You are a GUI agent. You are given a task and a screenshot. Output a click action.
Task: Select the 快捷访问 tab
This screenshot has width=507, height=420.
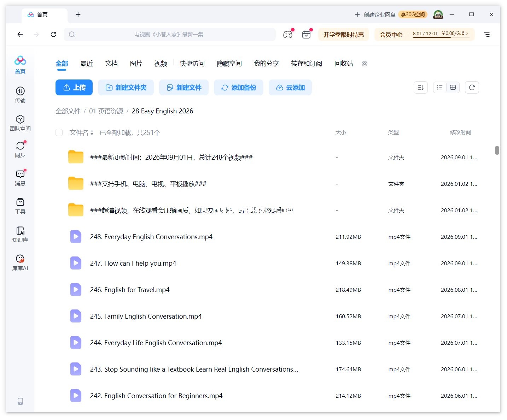click(x=192, y=64)
